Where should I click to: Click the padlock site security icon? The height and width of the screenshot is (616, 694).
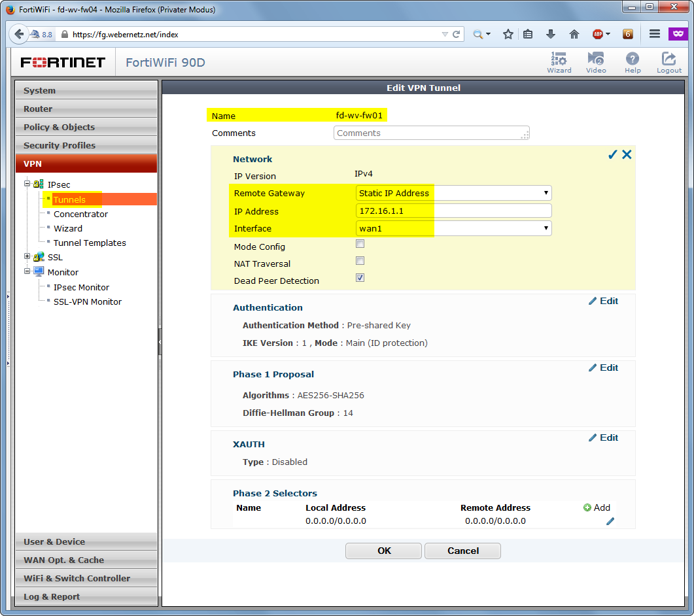65,34
